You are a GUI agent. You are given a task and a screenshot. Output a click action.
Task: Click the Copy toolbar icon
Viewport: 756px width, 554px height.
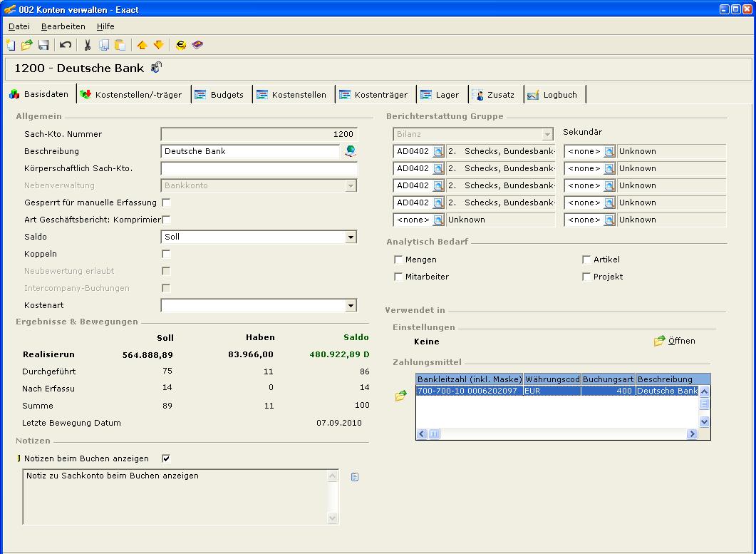coord(103,45)
